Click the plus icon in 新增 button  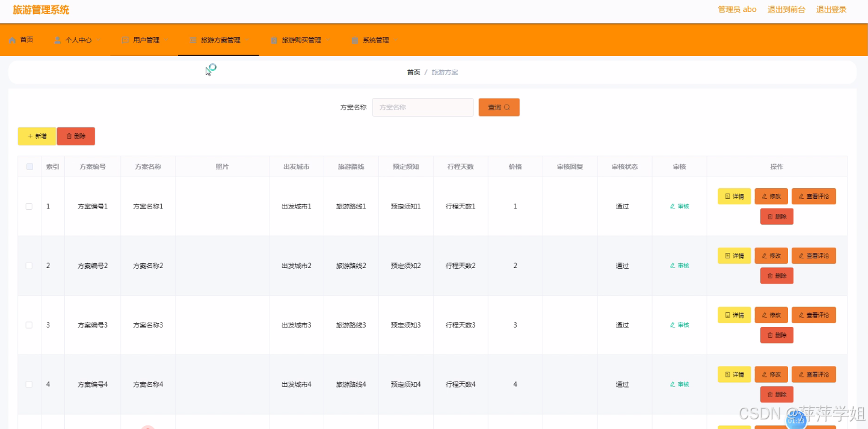(x=30, y=136)
